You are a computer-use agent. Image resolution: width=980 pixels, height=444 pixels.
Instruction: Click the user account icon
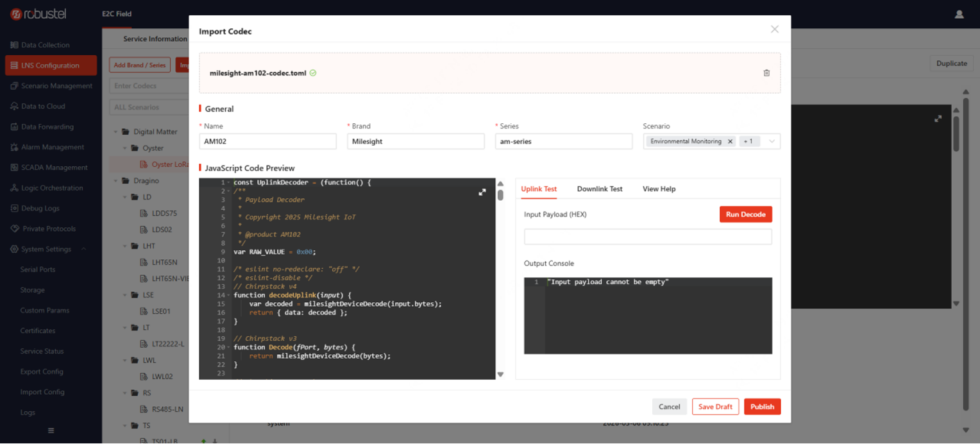959,14
